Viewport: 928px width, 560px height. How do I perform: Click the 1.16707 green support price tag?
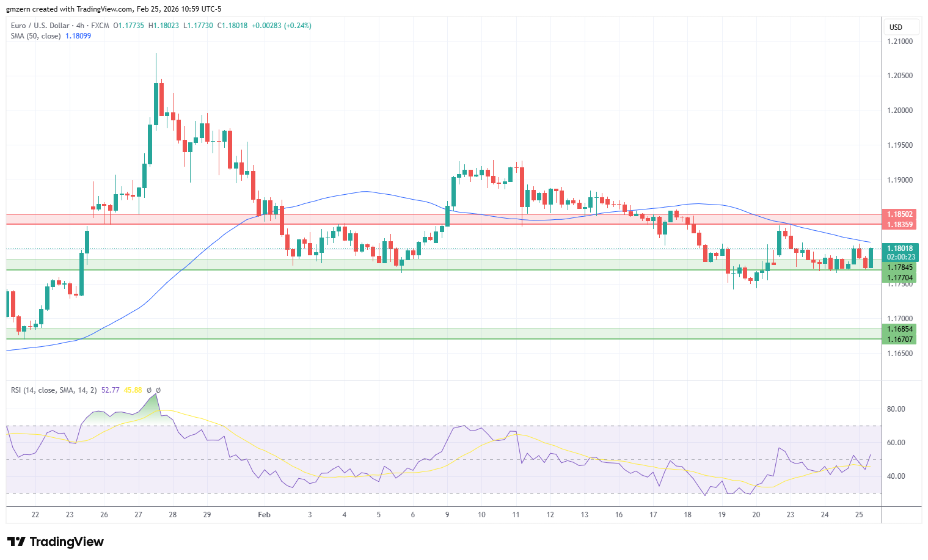[901, 340]
